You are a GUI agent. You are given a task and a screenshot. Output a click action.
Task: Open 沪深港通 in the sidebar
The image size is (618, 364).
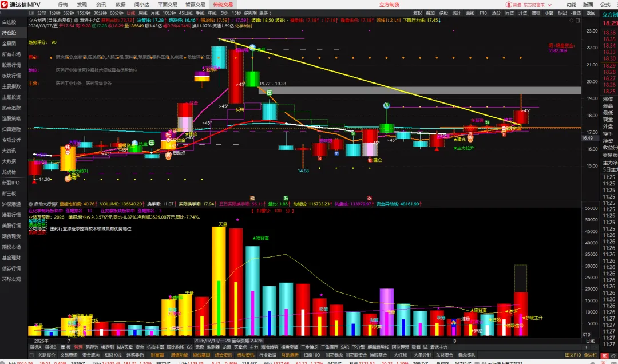click(x=11, y=204)
